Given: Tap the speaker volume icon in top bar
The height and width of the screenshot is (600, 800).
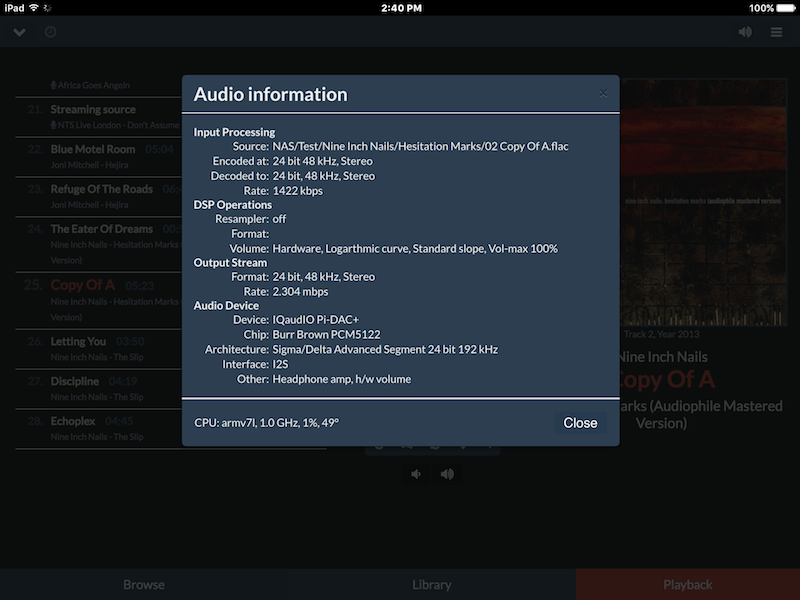Looking at the screenshot, I should 745,32.
